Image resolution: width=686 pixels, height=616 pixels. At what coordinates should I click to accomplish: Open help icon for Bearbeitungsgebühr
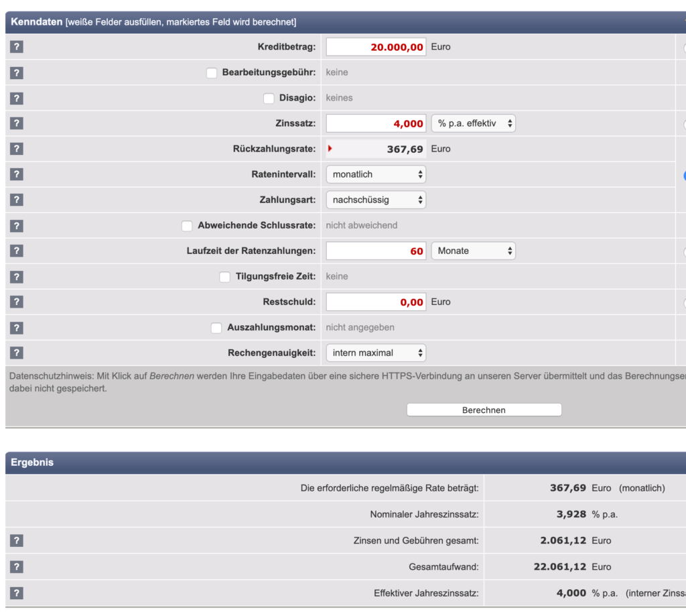coord(17,72)
